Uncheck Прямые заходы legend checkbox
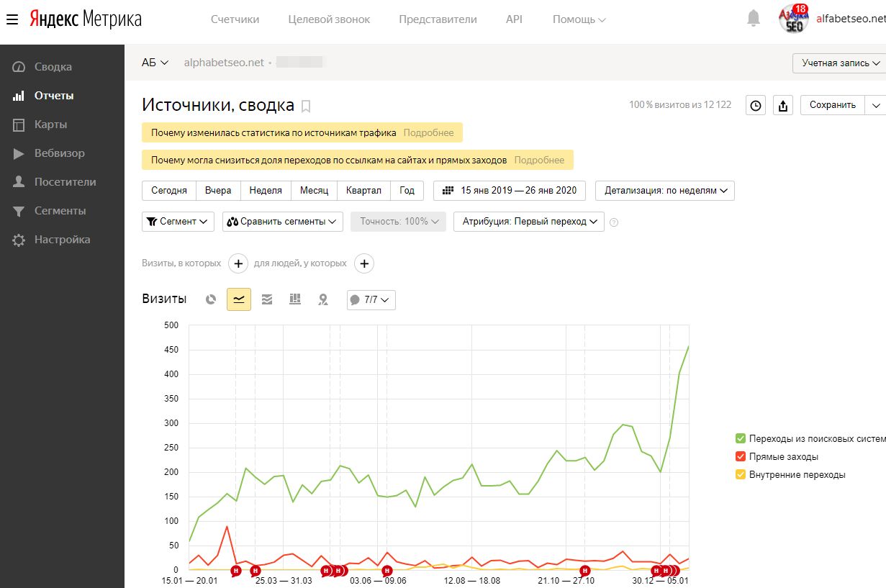 pos(740,456)
